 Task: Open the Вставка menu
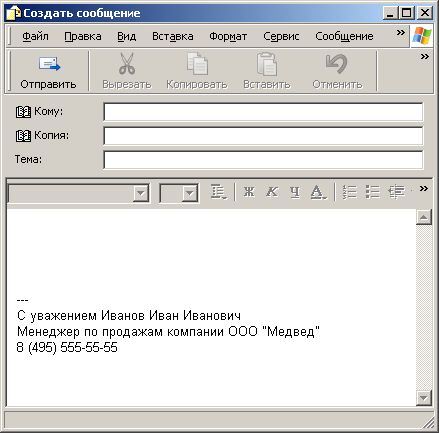(173, 36)
